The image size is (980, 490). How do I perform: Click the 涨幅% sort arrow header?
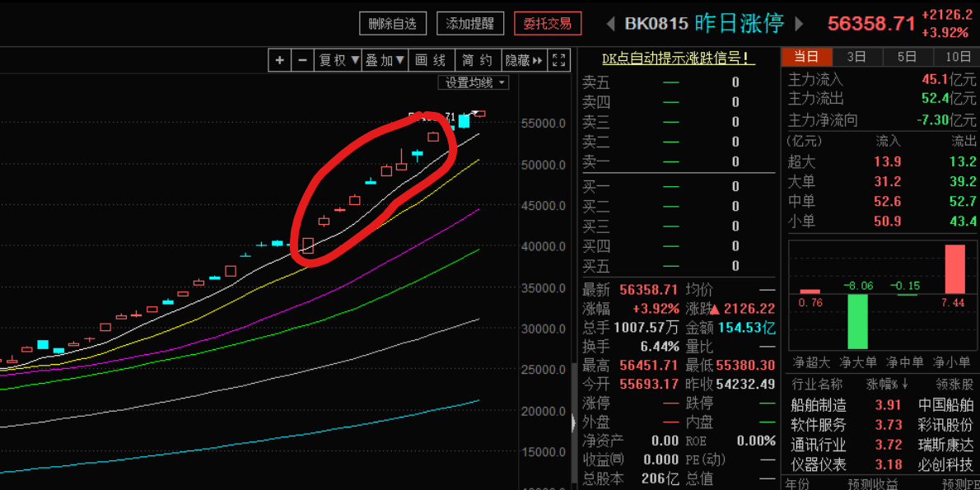coord(885,385)
